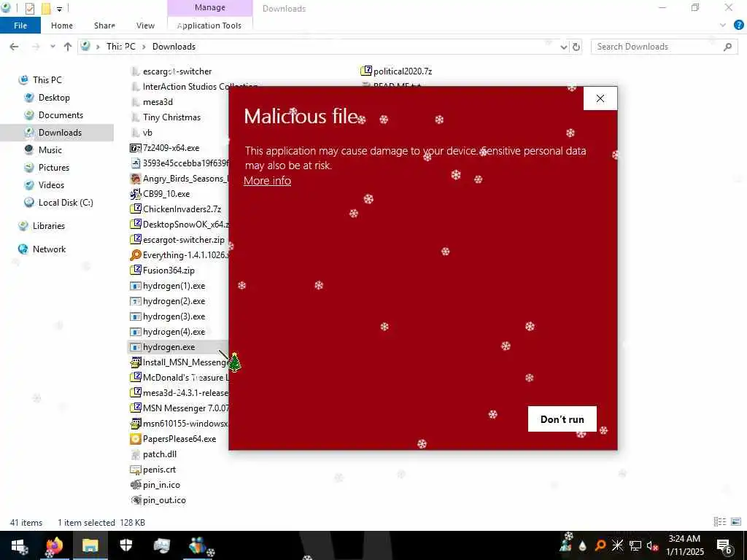
Task: Select the patch.dll file icon
Action: (x=135, y=454)
